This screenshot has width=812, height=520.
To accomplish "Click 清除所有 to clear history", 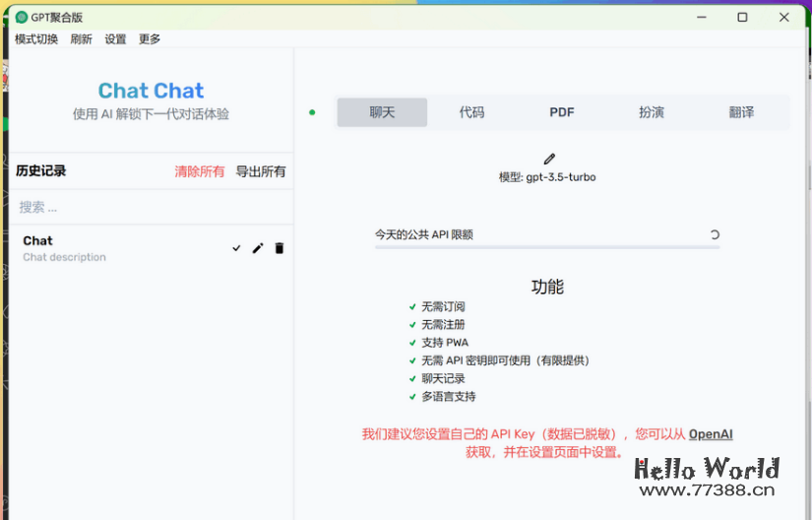I will point(200,171).
